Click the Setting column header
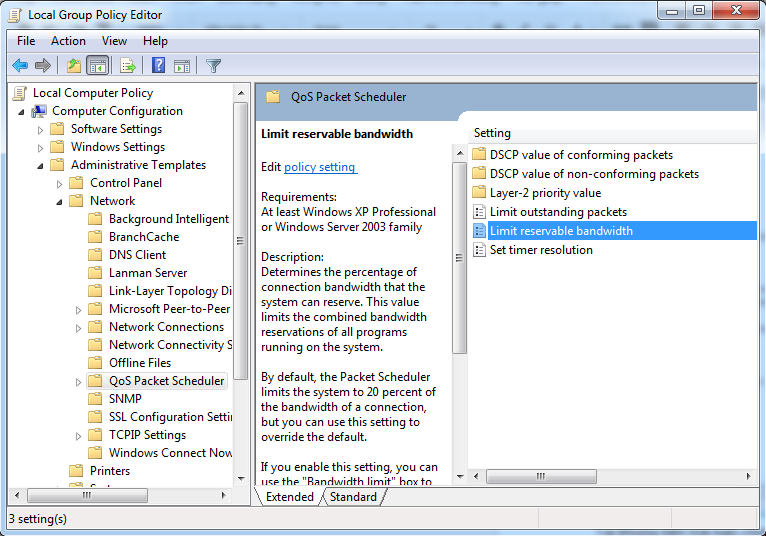Screen dimensions: 766x536 click(492, 133)
